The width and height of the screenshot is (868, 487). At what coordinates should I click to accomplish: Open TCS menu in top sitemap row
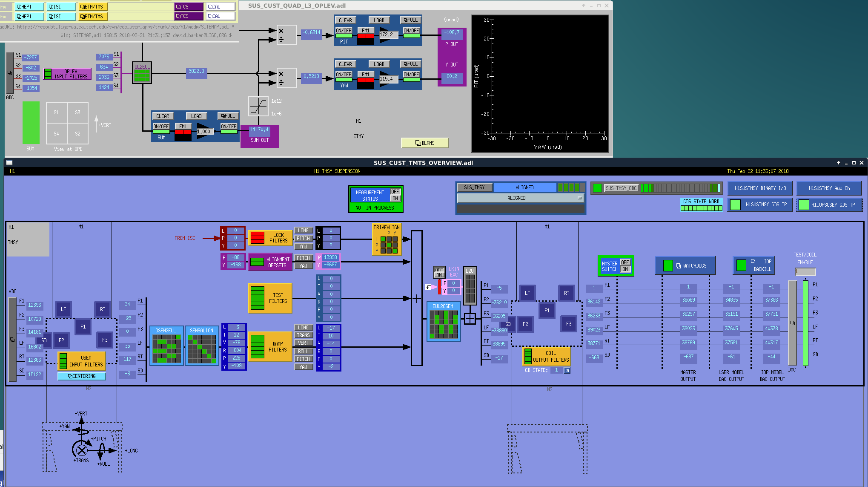pos(189,7)
